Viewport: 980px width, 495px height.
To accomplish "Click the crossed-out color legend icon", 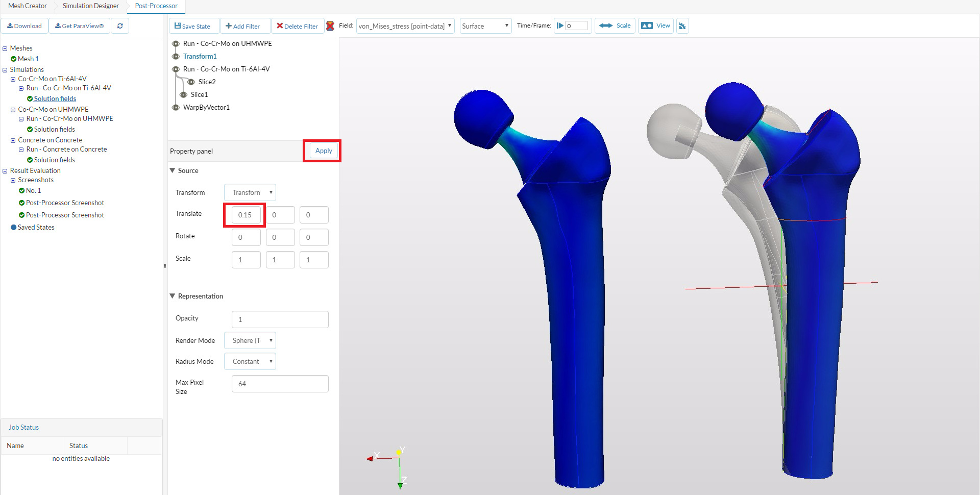I will click(x=330, y=26).
